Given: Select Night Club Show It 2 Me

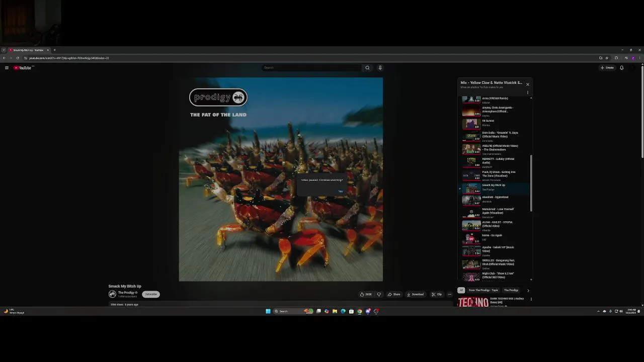Looking at the screenshot, I should pyautogui.click(x=496, y=276).
